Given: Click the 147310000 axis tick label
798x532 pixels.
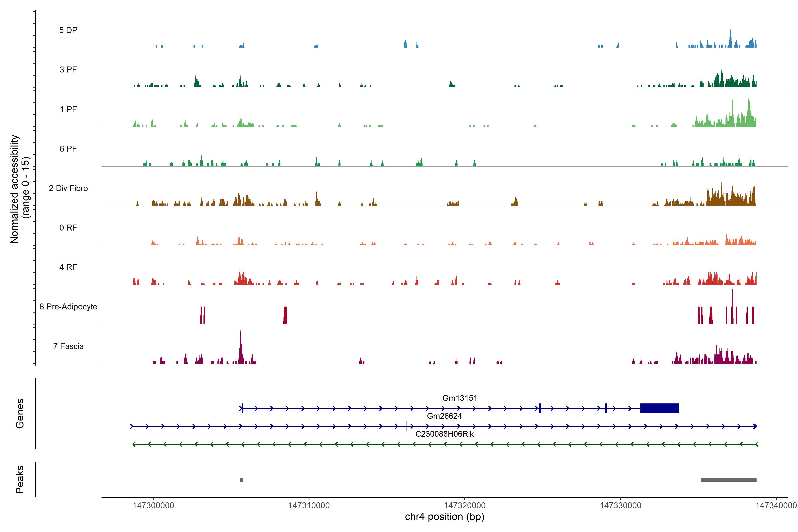Looking at the screenshot, I should (309, 506).
